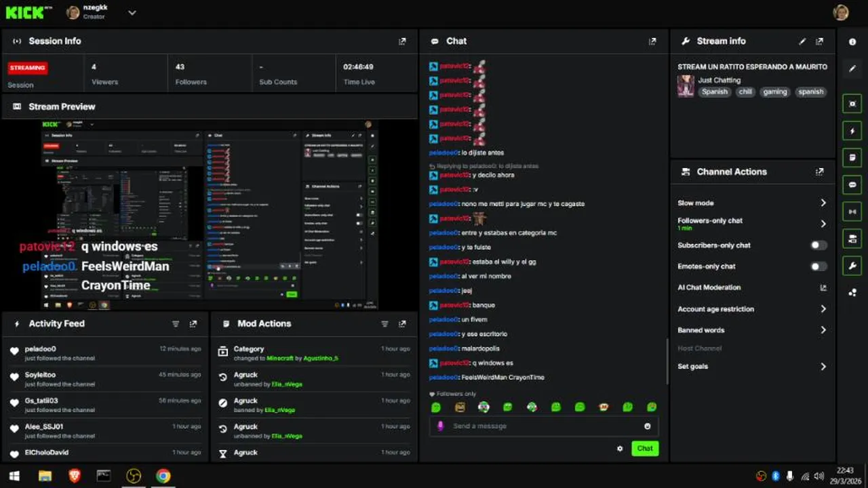The height and width of the screenshot is (488, 868).
Task: Click the Just Chatting category thumbnail image
Action: (x=686, y=86)
